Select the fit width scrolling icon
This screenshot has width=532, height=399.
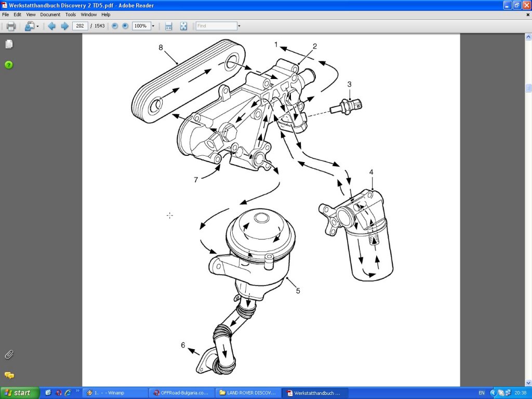[168, 26]
